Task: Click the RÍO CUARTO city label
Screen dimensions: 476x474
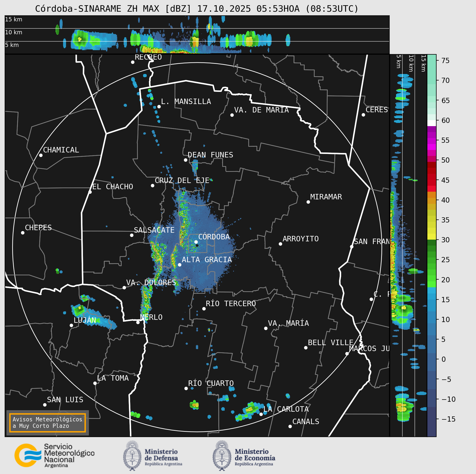Action: (x=211, y=383)
